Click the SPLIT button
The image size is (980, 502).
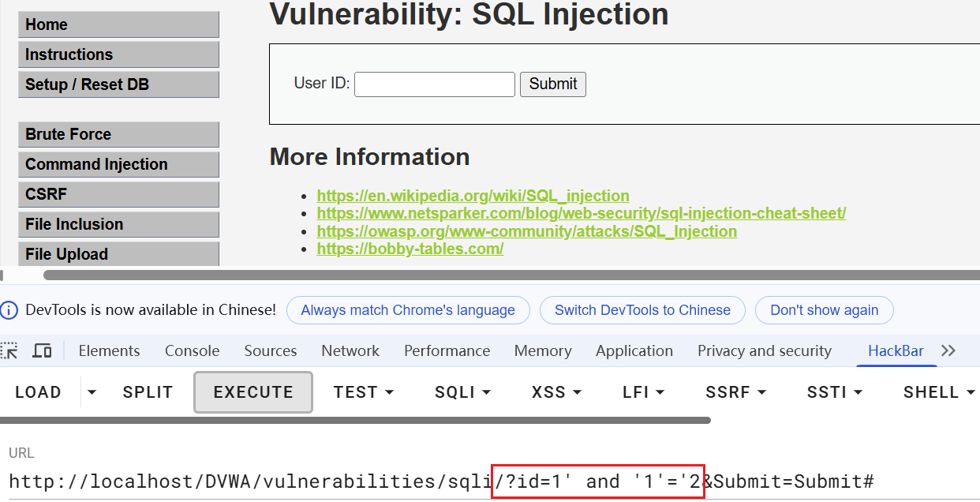pos(148,392)
